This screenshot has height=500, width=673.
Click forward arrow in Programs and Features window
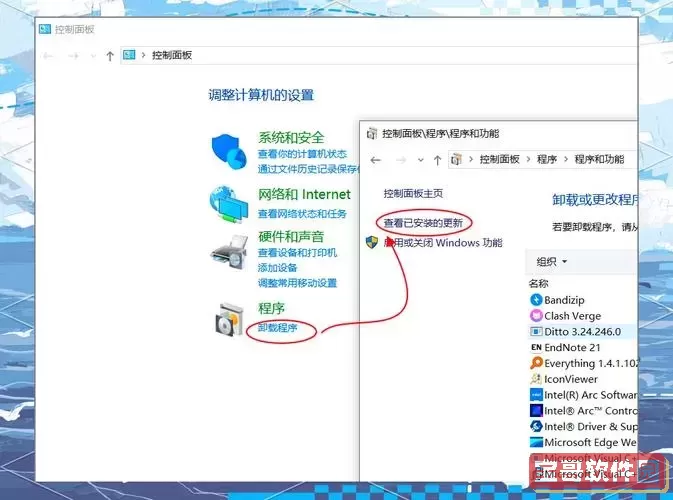[x=401, y=160]
